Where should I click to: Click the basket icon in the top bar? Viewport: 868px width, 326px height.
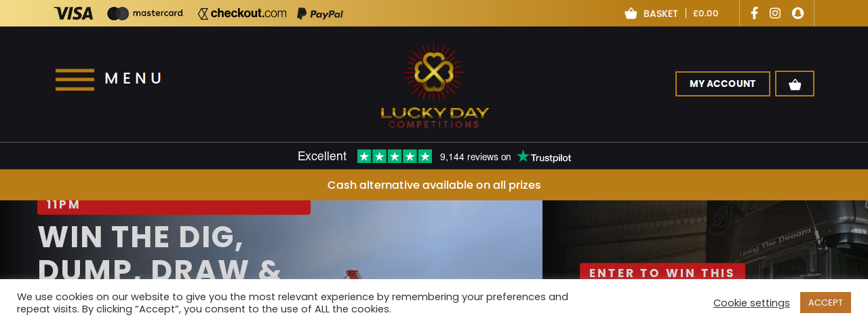point(631,14)
